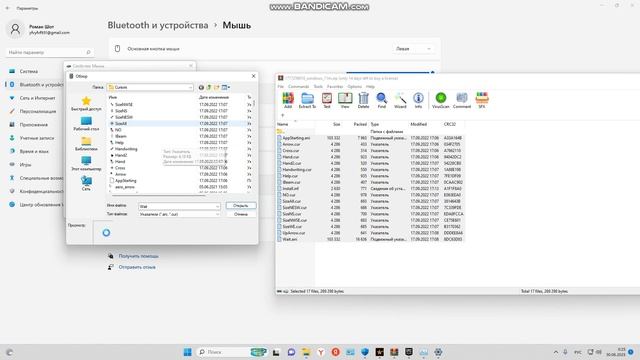The height and width of the screenshot is (360, 640).
Task: Expand the Тип файлов combo box
Action: click(x=217, y=214)
